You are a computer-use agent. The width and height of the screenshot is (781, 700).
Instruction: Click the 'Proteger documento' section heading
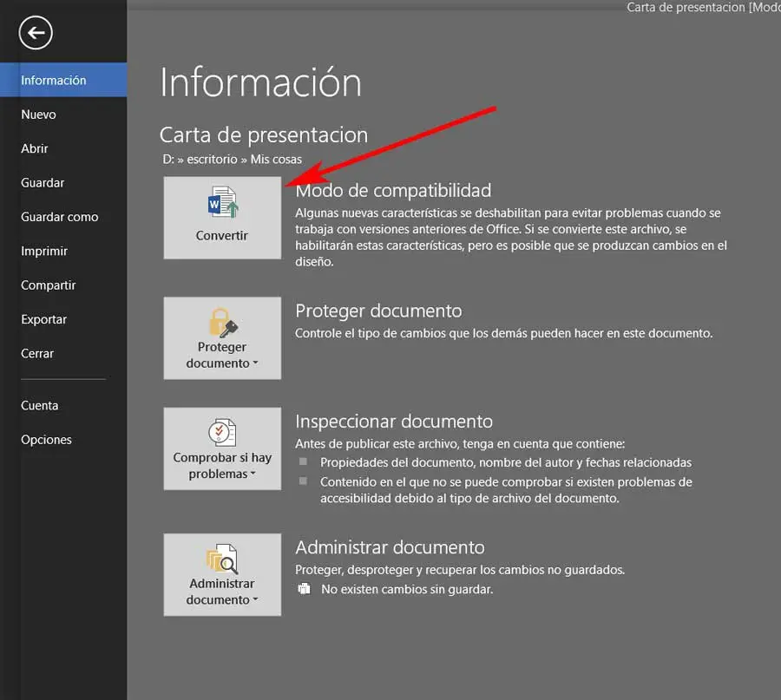point(378,311)
